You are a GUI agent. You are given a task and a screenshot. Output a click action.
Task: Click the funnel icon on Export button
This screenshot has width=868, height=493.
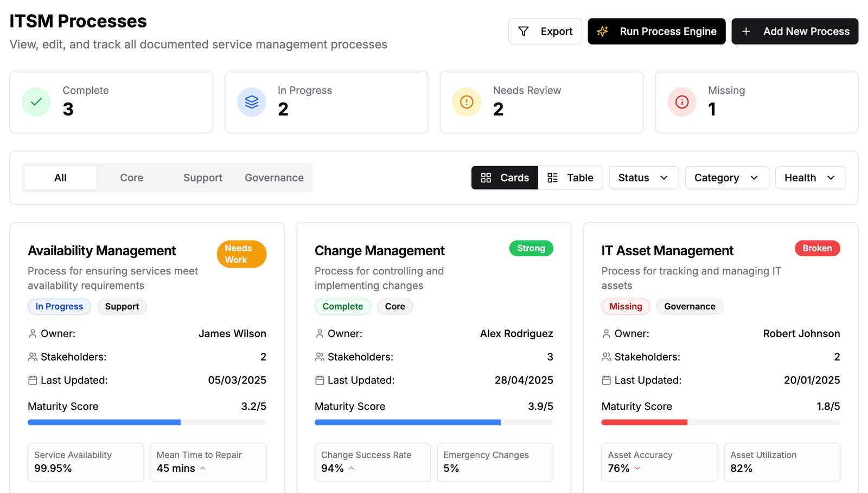[x=524, y=31]
